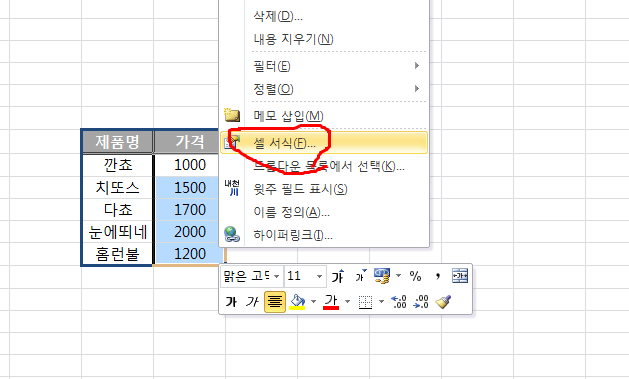Apply comma style format
The width and height of the screenshot is (629, 379).
(x=438, y=276)
